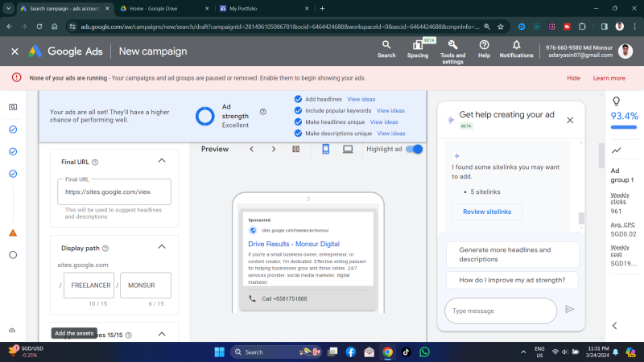View ideas for Make descriptions unique

click(x=391, y=134)
